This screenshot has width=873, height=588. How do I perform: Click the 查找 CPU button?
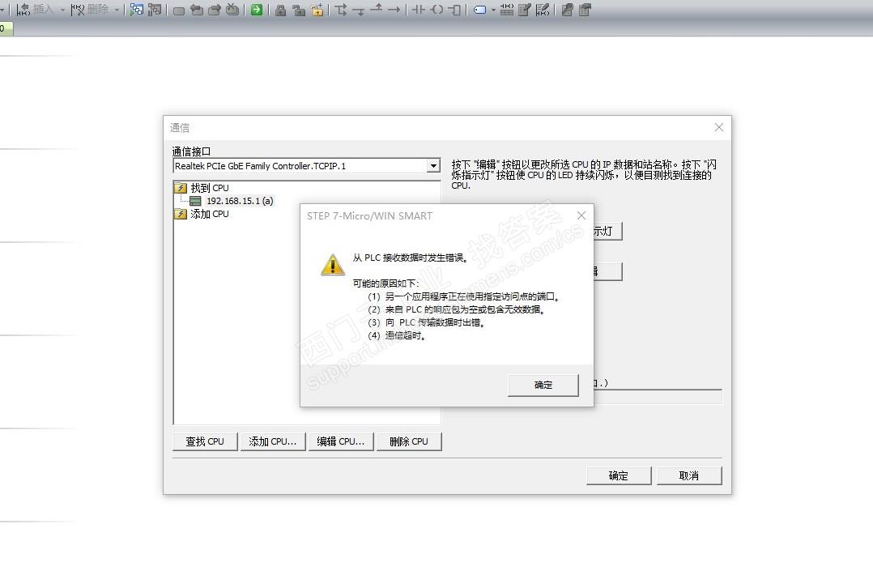tap(205, 441)
